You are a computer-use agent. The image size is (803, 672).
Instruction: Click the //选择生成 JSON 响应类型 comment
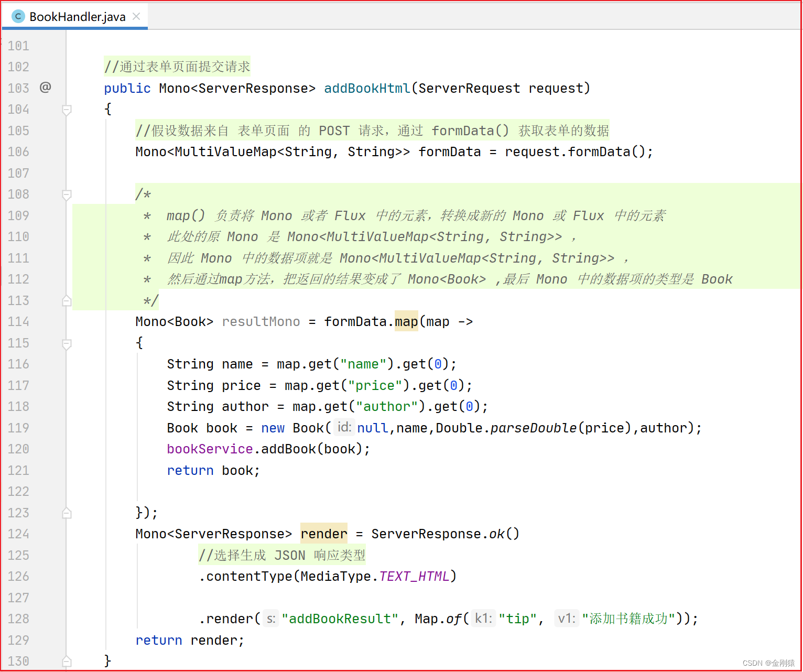[281, 555]
